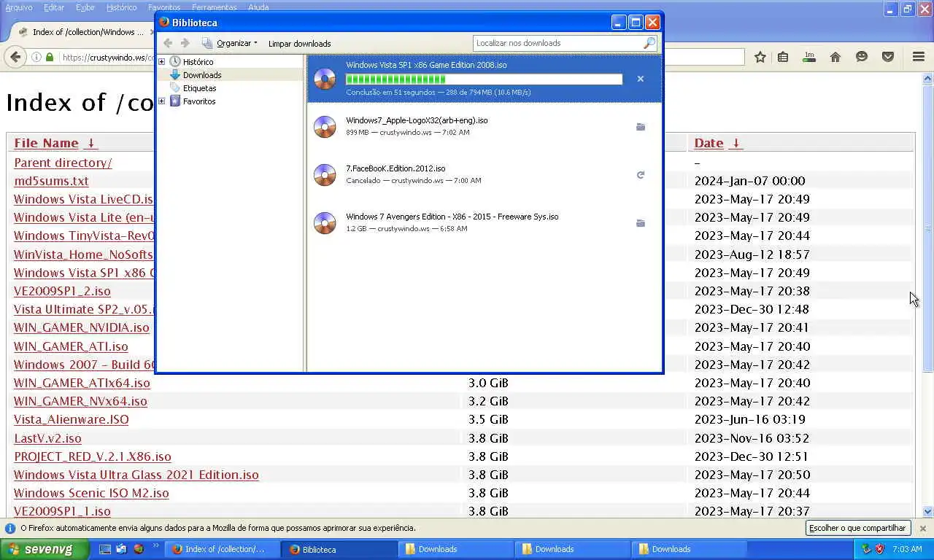
Task: Click the page scrollbar down arrow
Action: [928, 512]
